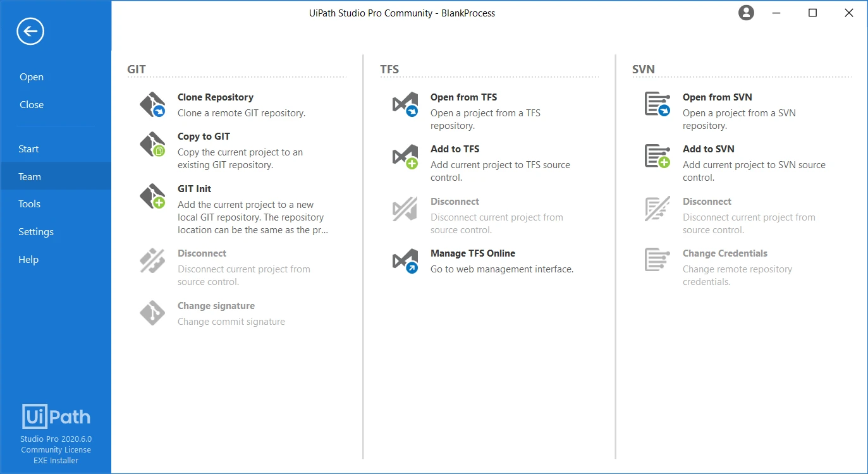Open the user account profile icon
The width and height of the screenshot is (868, 474).
(747, 13)
